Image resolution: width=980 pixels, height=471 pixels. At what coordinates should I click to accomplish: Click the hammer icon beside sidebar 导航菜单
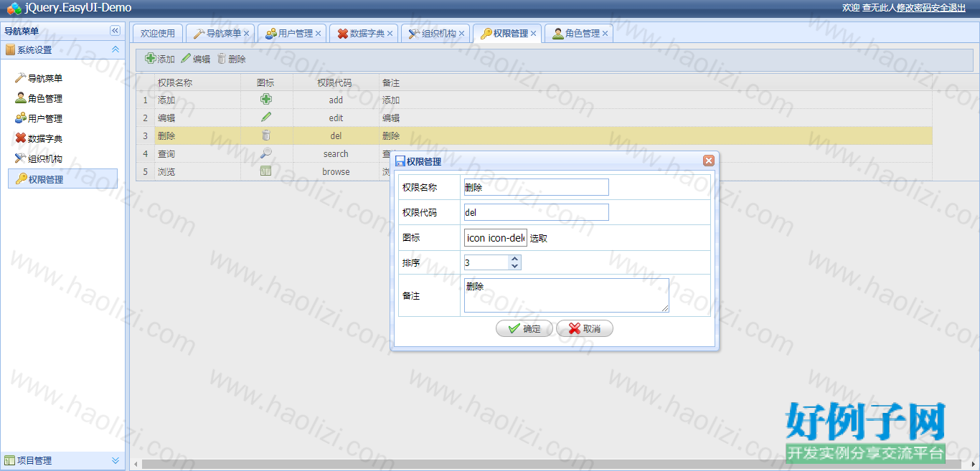click(21, 78)
